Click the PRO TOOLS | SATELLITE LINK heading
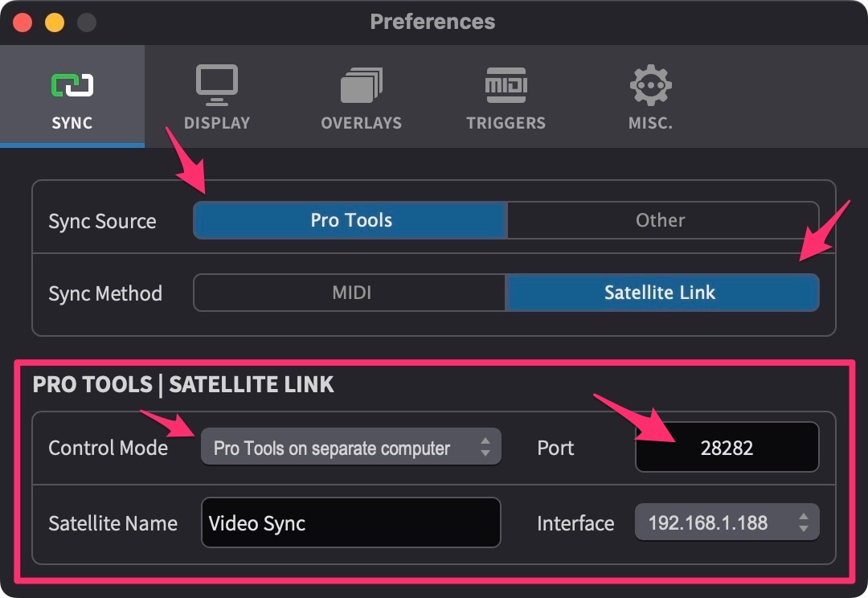The height and width of the screenshot is (598, 868). (x=183, y=385)
